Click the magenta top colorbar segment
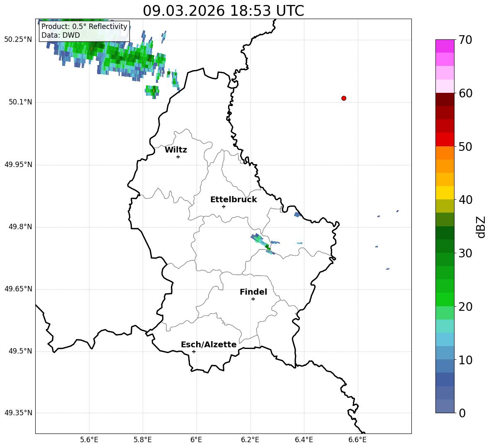 click(445, 46)
